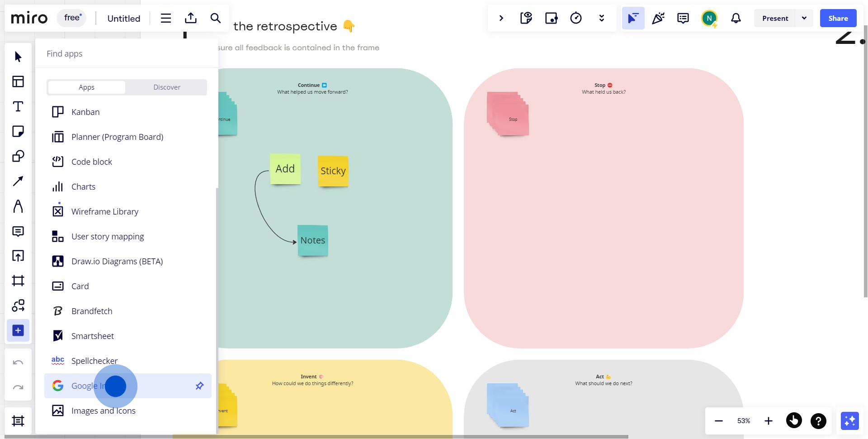The width and height of the screenshot is (868, 439).
Task: Toggle the navigation mode mouse button
Action: pos(794,420)
